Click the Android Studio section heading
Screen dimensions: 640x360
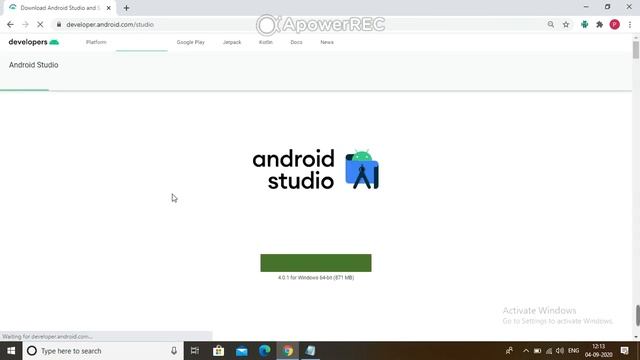coord(33,65)
